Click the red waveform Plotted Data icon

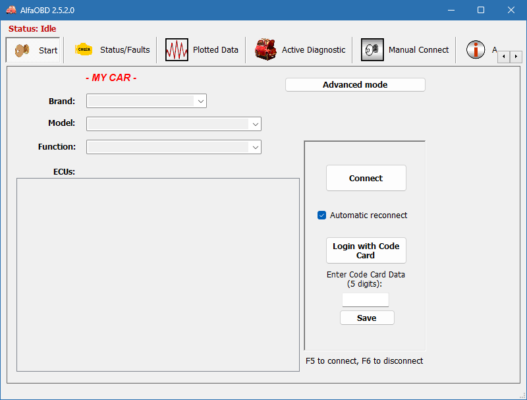pos(176,50)
